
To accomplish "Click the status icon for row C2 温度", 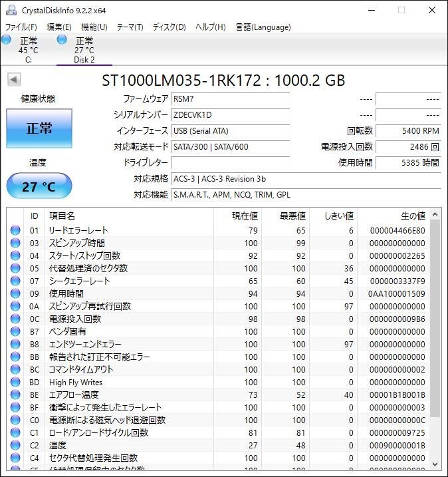I will (x=15, y=445).
